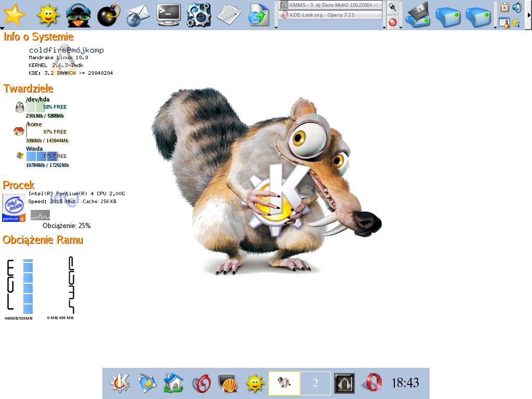The height and width of the screenshot is (399, 532).
Task: Click the '0 MB/494 MB' swap value
Action: 60,317
